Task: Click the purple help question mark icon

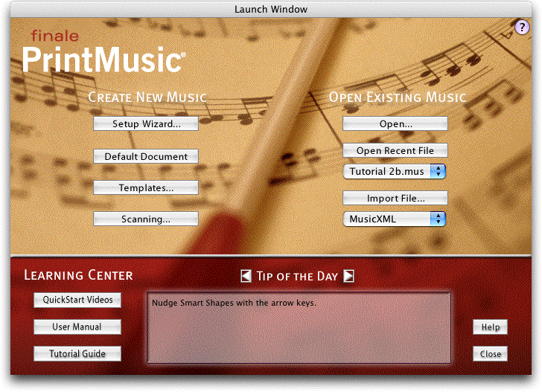Action: click(522, 27)
